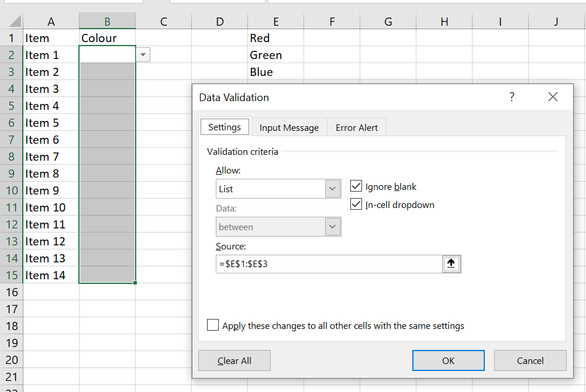Click the Cancel button
The width and height of the screenshot is (586, 392).
point(530,360)
